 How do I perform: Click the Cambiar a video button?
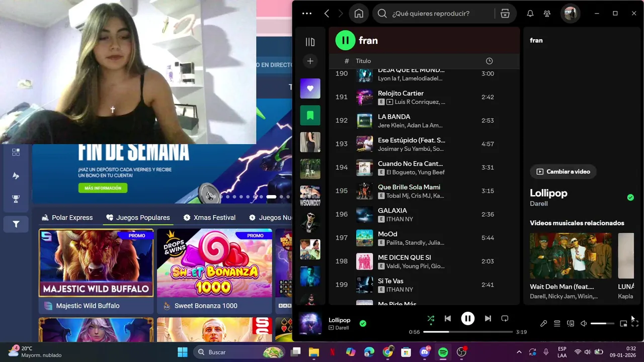tap(563, 171)
